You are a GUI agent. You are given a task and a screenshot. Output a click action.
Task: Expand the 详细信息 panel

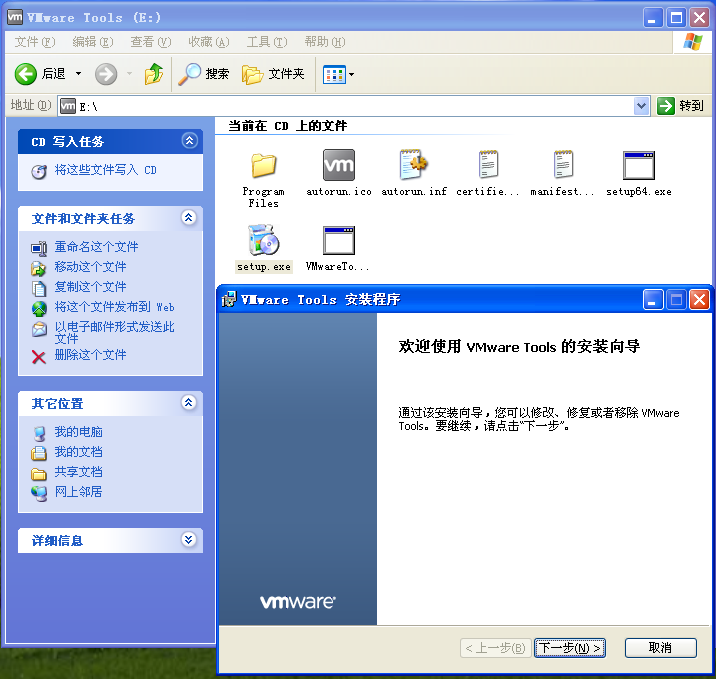coord(189,540)
